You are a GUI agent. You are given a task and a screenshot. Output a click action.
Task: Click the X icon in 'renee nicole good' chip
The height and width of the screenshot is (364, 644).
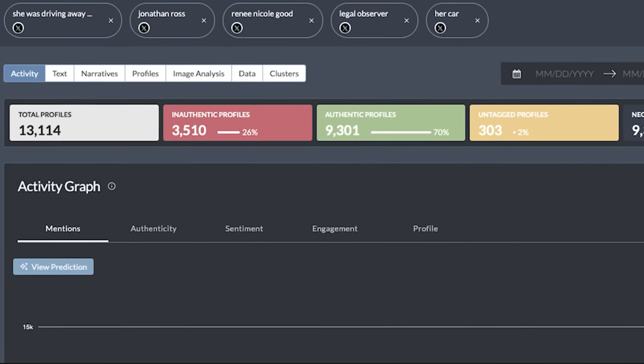point(237,28)
